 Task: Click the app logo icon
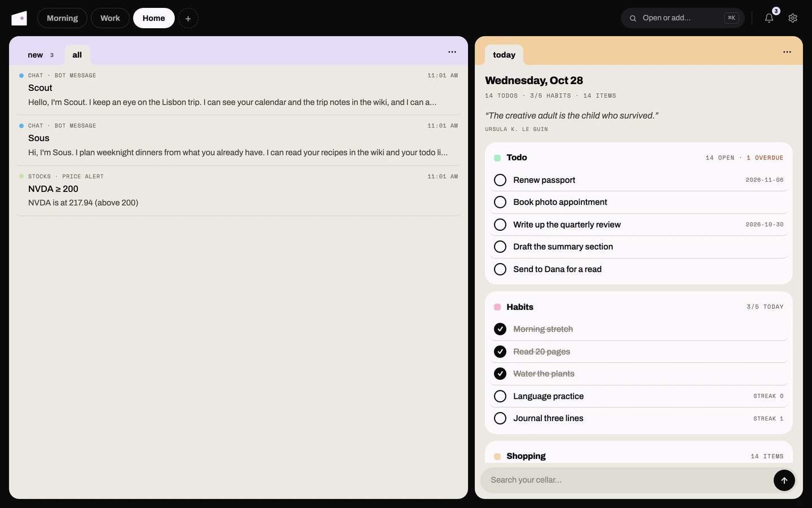click(x=19, y=18)
